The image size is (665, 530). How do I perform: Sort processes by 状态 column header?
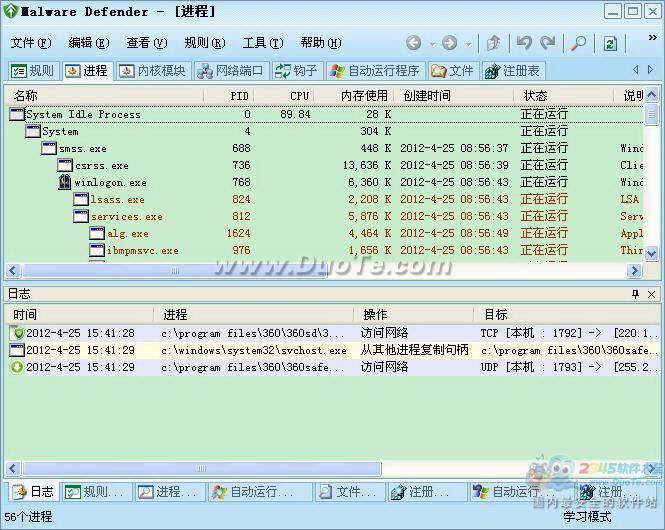pos(564,96)
